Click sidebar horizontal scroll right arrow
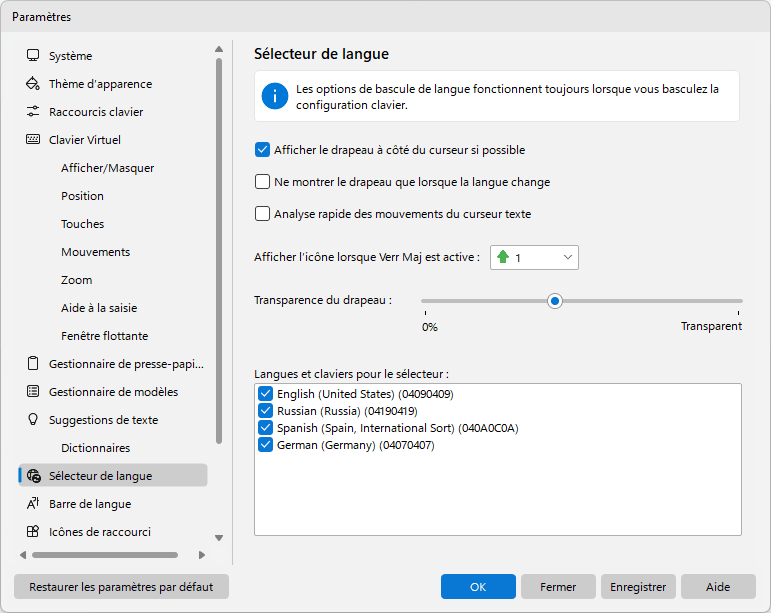 click(202, 555)
